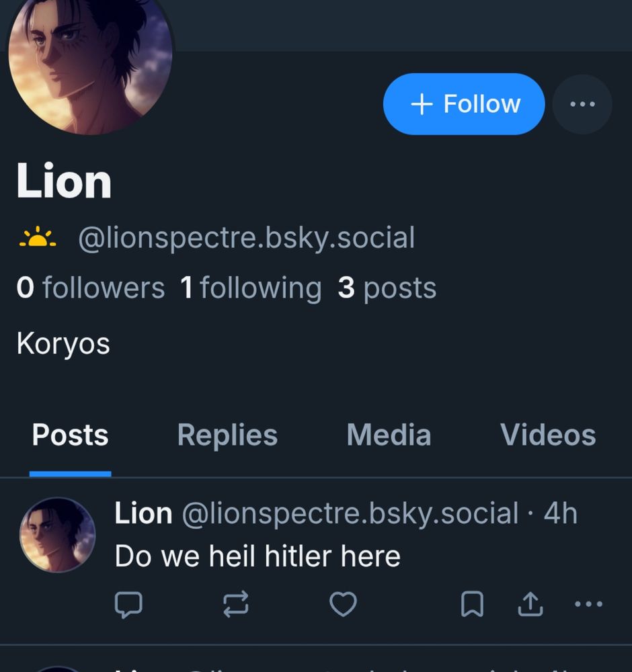This screenshot has width=632, height=672.
Task: Click the 3 posts count
Action: point(387,288)
